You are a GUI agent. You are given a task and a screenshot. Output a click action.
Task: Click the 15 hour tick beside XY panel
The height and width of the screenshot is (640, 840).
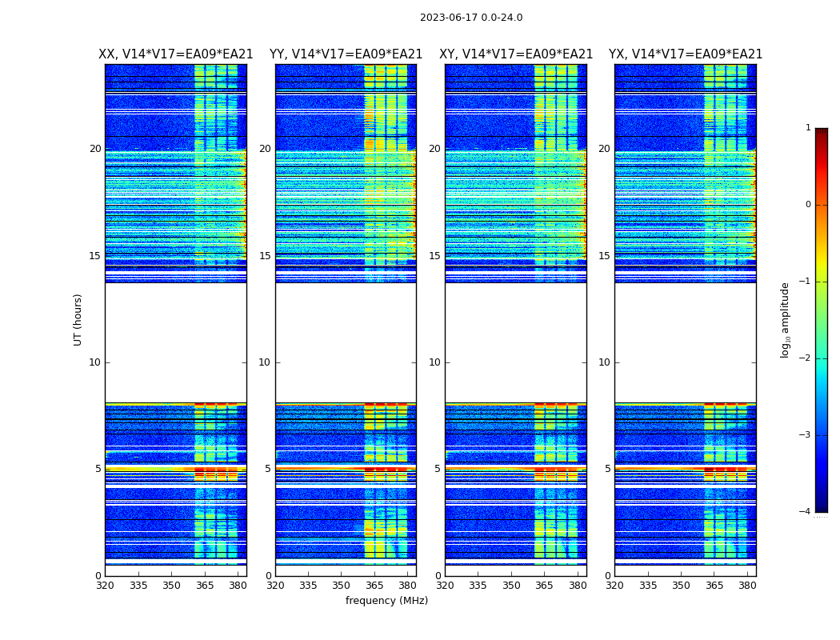click(434, 256)
